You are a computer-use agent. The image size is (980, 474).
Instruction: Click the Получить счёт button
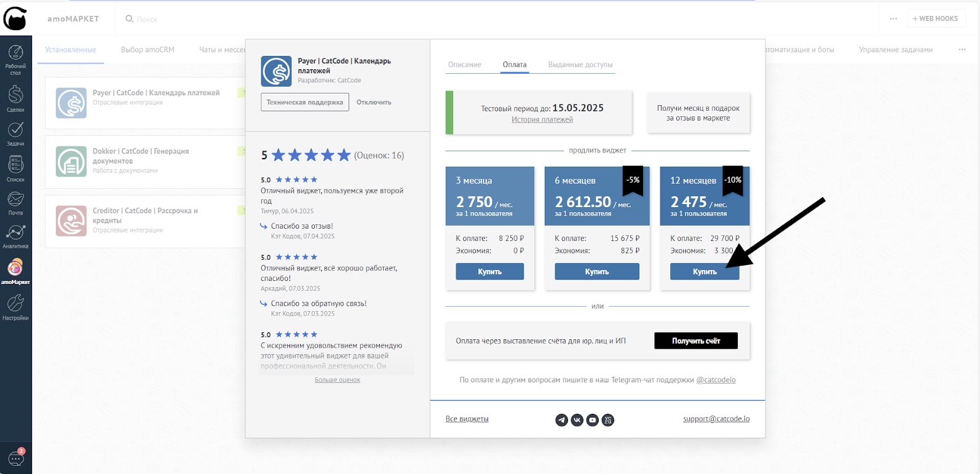(696, 341)
